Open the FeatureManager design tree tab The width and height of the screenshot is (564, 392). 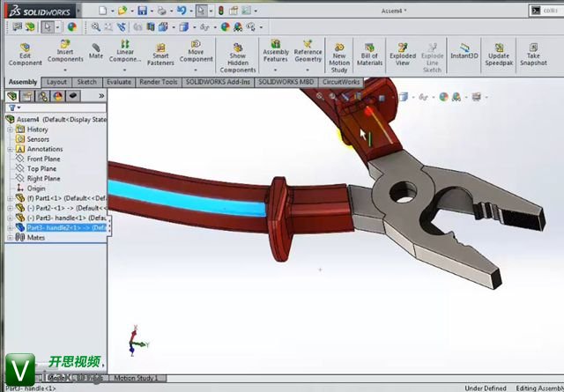point(12,96)
